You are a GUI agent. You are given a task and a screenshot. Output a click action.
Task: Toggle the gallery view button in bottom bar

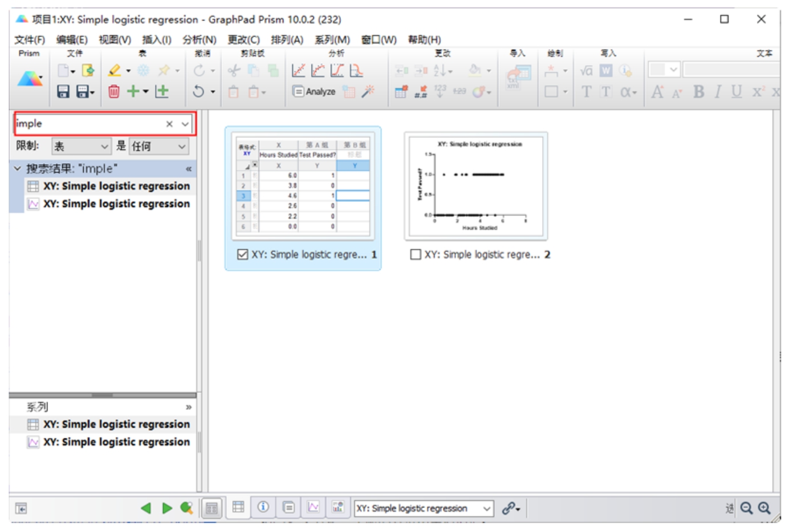coord(212,508)
